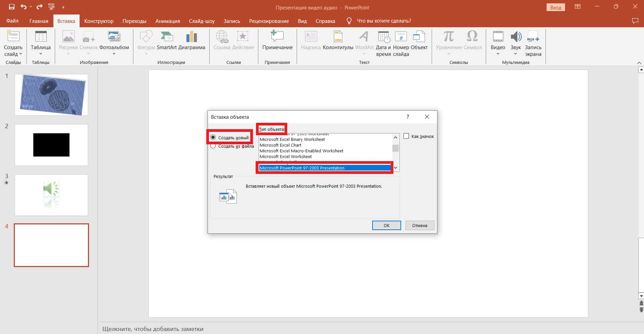
Task: Select the Создать новый radio button
Action: click(x=213, y=137)
